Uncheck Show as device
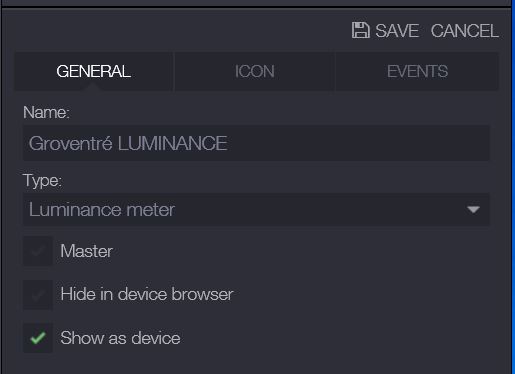This screenshot has width=515, height=374. coord(38,338)
